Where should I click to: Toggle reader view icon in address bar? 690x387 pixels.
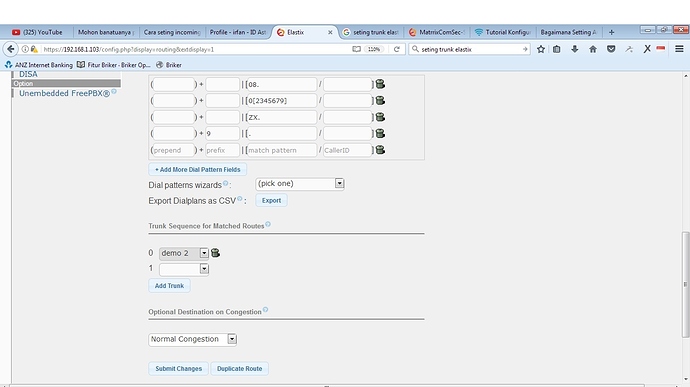(x=356, y=49)
